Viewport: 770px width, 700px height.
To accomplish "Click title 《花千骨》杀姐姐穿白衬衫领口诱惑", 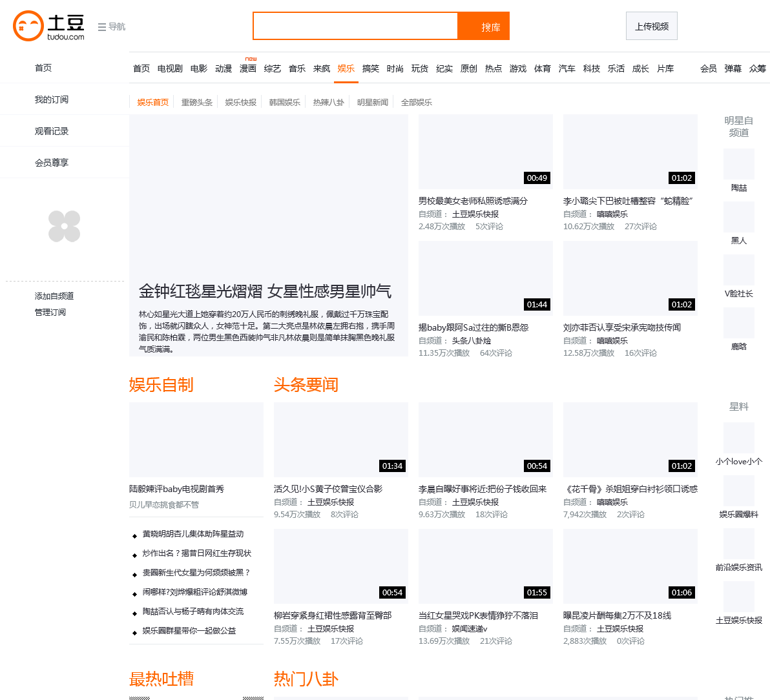I will [630, 489].
